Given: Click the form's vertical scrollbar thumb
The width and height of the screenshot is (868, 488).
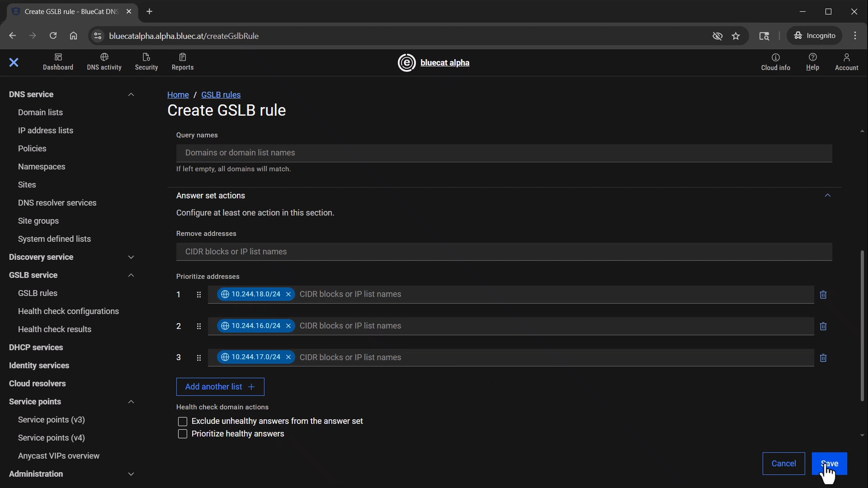Looking at the screenshot, I should click(862, 325).
